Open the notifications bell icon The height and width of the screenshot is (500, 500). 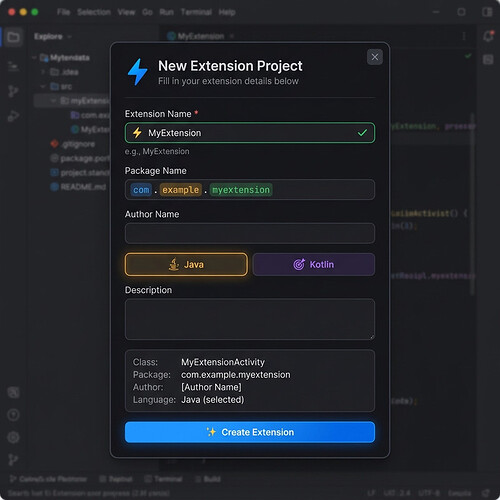click(x=488, y=36)
